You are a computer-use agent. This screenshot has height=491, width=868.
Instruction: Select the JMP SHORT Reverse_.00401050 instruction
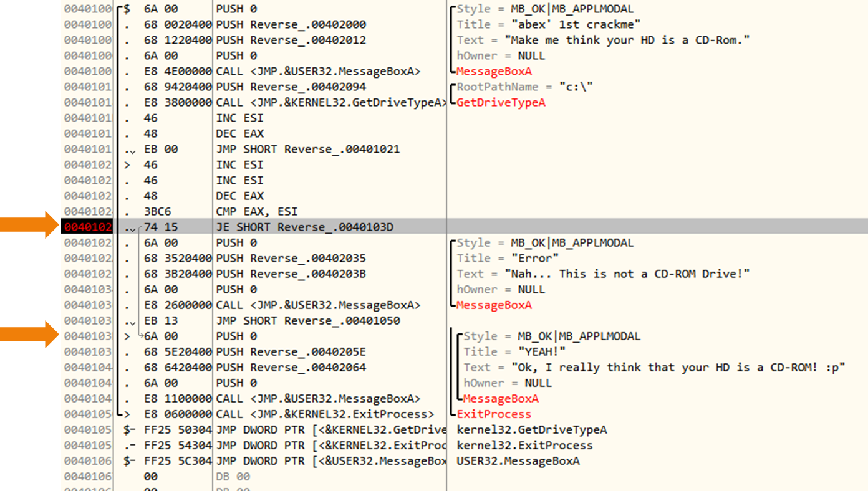(308, 321)
